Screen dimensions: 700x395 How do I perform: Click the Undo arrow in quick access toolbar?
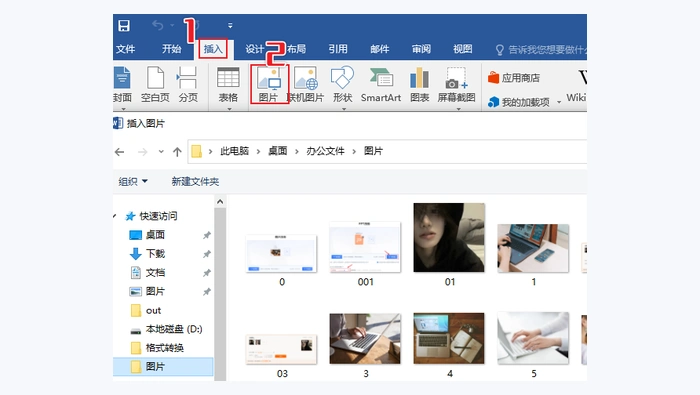coord(158,25)
